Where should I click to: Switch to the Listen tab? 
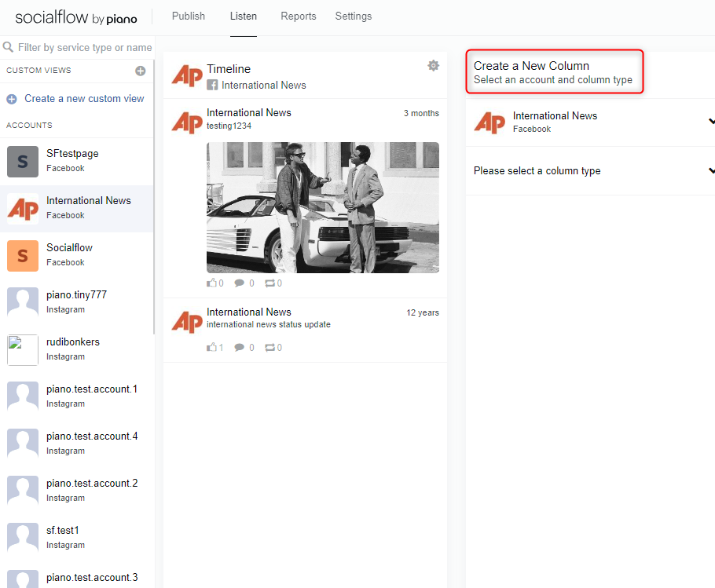243,16
